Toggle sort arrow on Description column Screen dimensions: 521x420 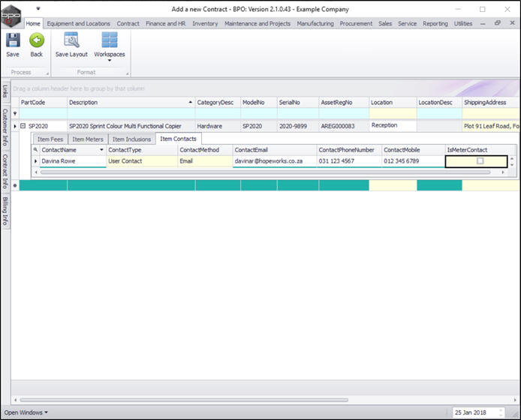(x=191, y=102)
